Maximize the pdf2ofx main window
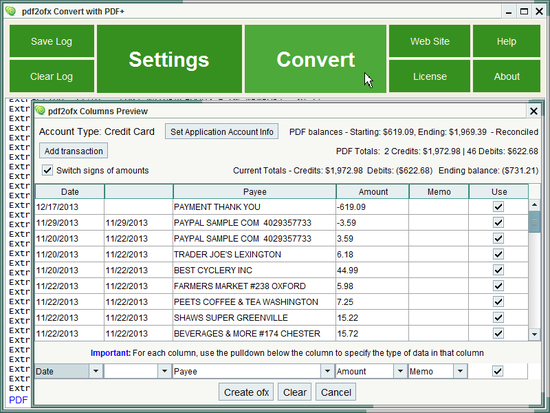Screen dimensions: 550x413 coord(524,12)
